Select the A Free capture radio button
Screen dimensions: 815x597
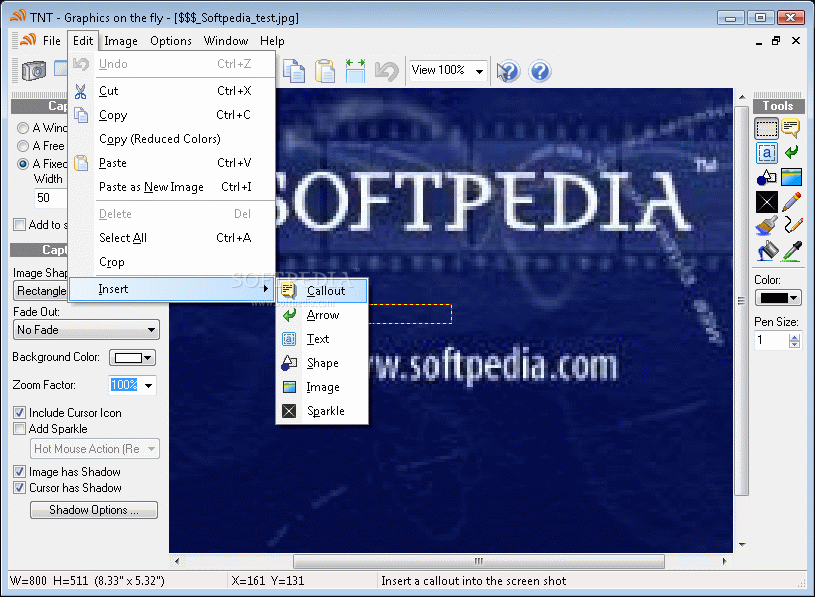[22, 146]
